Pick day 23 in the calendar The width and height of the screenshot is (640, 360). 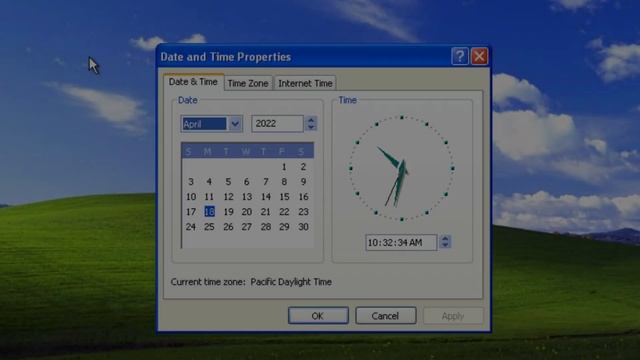click(303, 212)
